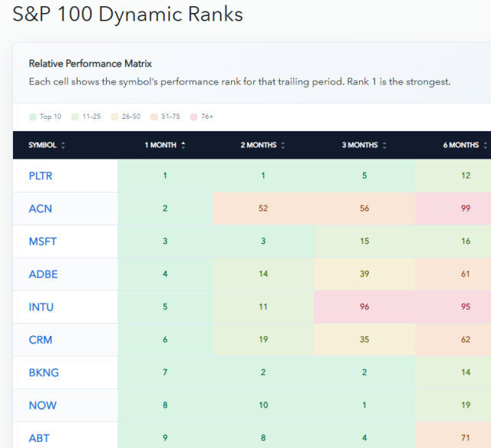Select INTU's 3 months rank cell 96
491x448 pixels.
coord(364,307)
